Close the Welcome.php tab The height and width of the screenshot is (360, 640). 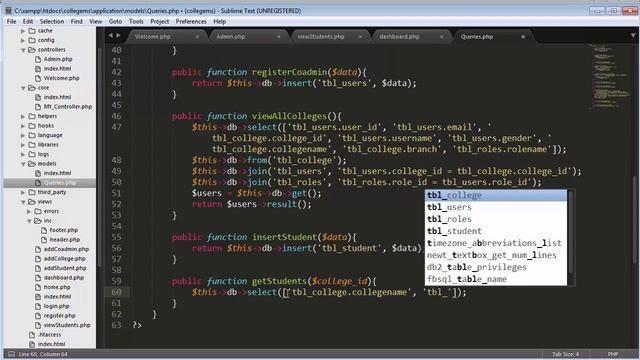pos(197,37)
